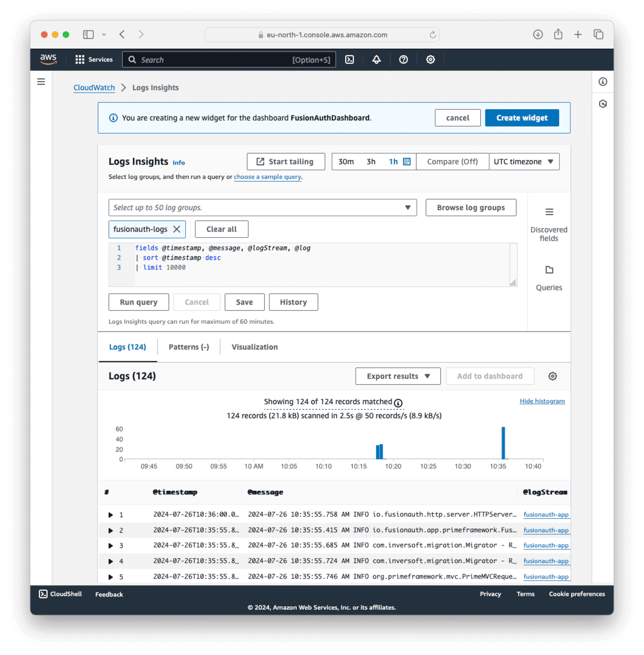The image size is (644, 655).
Task: Open query History
Action: (293, 302)
